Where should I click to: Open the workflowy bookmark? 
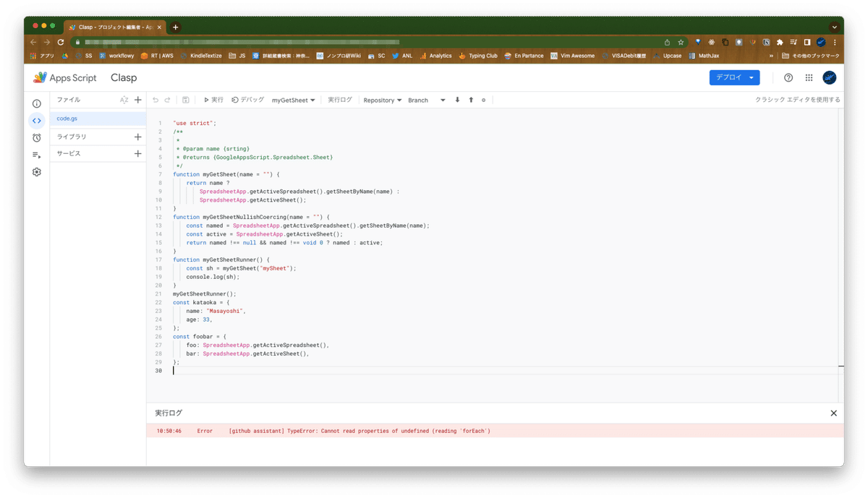click(x=116, y=56)
